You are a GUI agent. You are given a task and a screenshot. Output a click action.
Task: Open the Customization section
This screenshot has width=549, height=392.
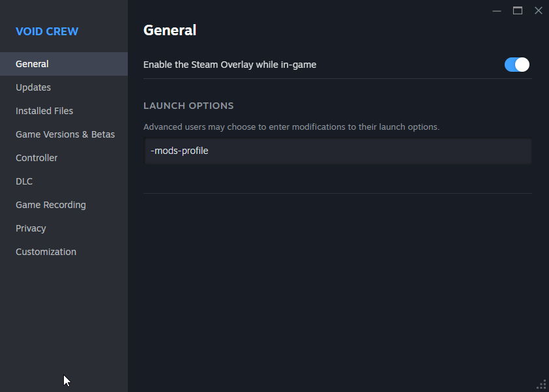46,252
